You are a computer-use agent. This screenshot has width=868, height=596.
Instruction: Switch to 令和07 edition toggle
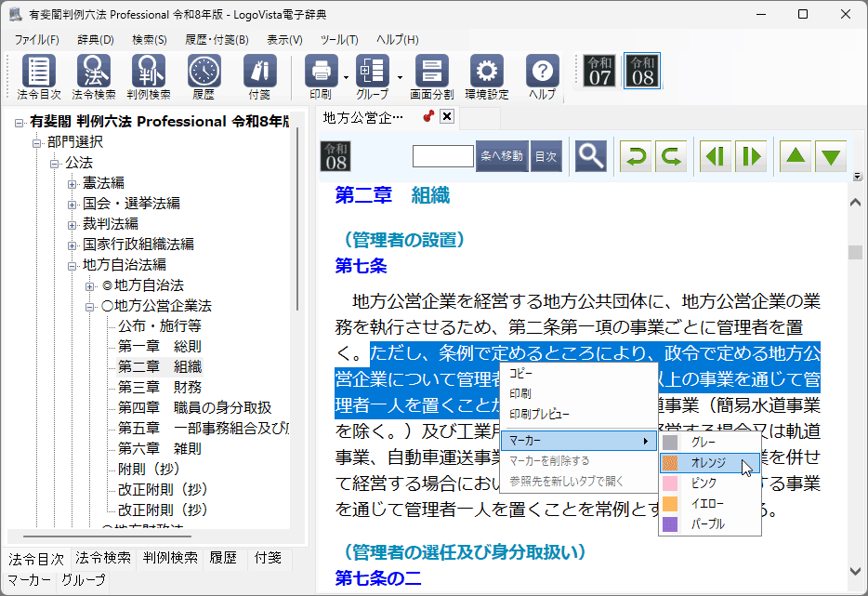pos(599,71)
